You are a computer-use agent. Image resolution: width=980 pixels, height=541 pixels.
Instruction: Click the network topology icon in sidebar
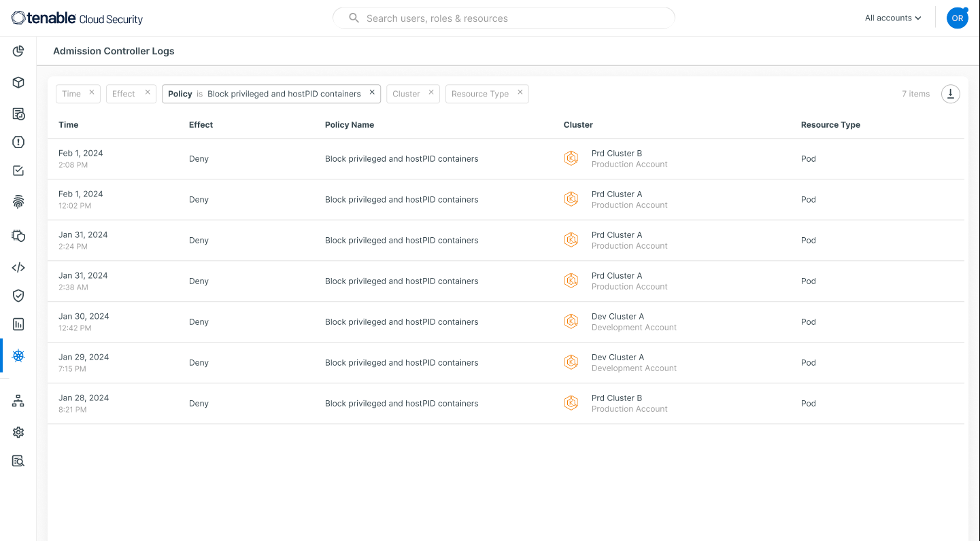coord(18,400)
